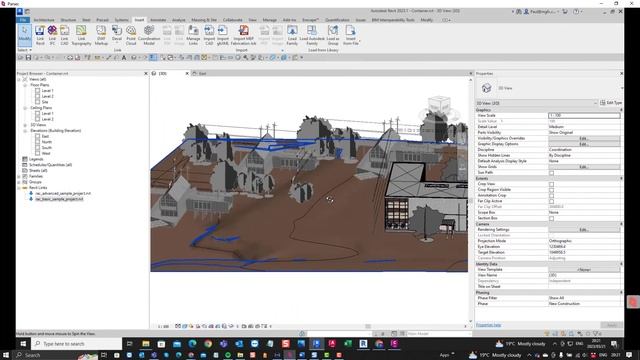Click the Save icon in quick access toolbar
The width and height of the screenshot is (640, 360).
pyautogui.click(x=28, y=58)
